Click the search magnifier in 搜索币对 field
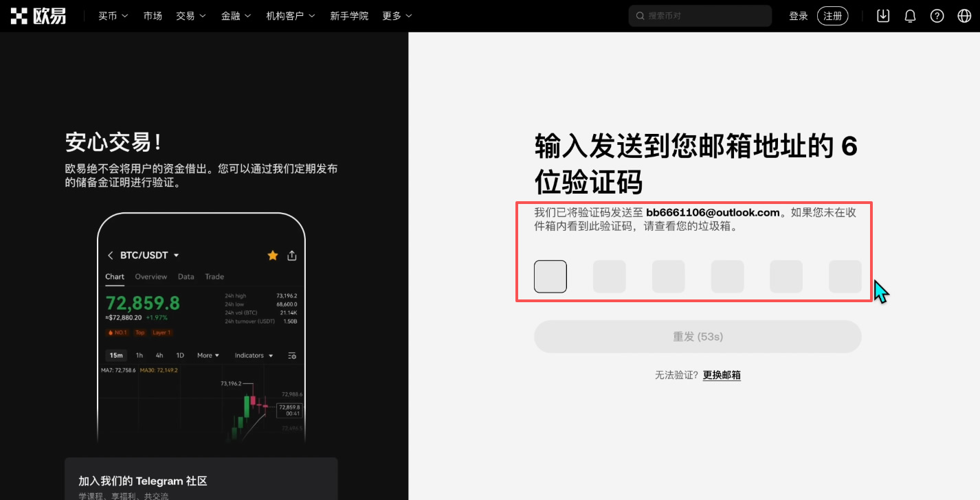Image resolution: width=980 pixels, height=500 pixels. 640,15
